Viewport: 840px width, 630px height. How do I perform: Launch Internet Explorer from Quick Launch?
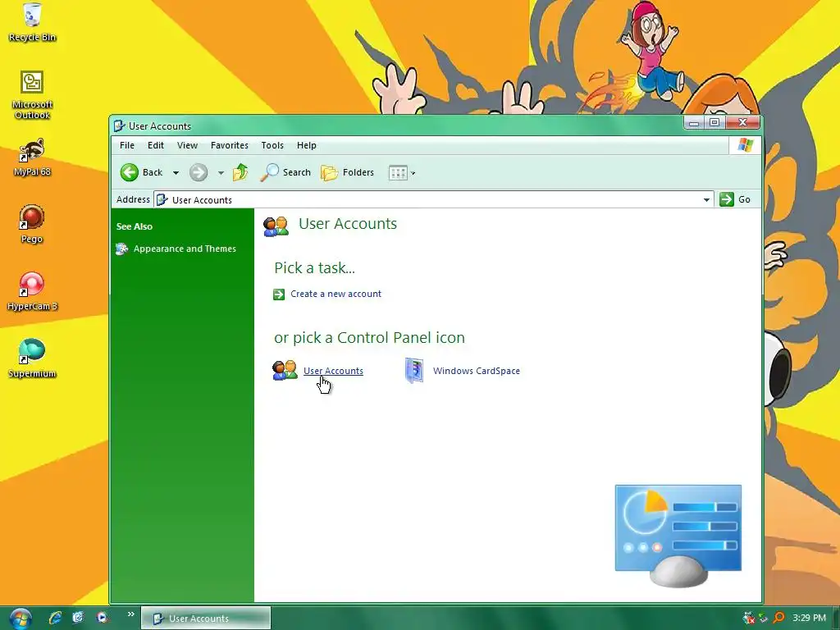pos(55,618)
